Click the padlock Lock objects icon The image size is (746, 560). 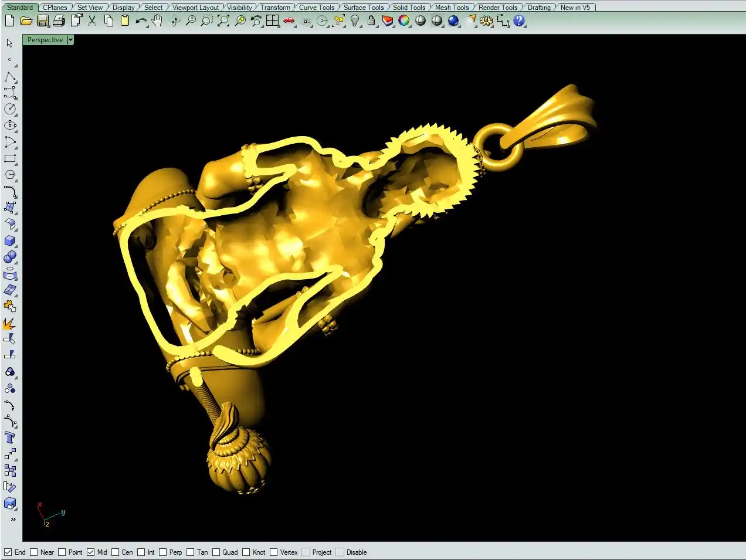pos(371,21)
